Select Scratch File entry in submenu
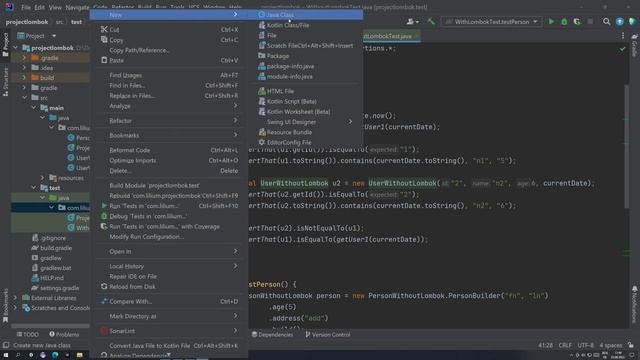 [306, 46]
